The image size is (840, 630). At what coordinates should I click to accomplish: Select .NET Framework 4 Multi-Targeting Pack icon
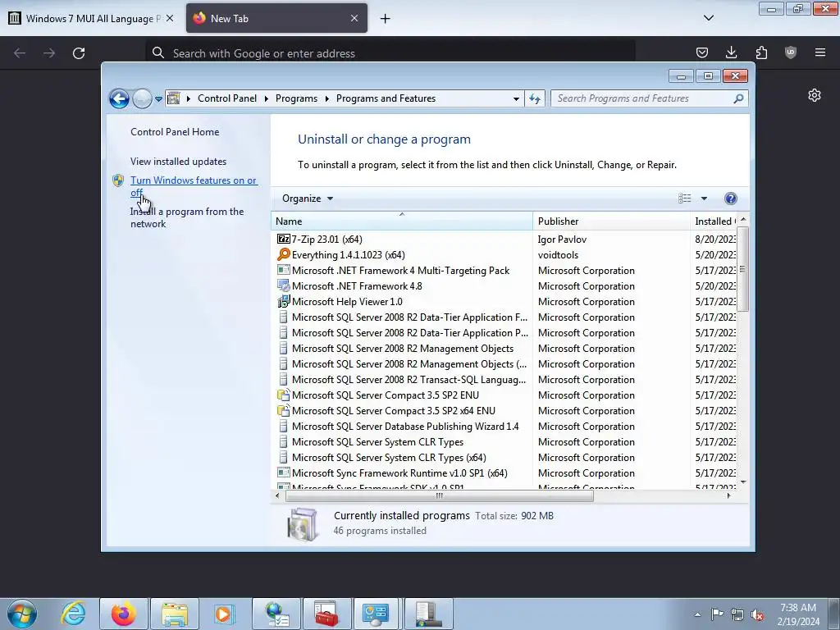coord(283,271)
